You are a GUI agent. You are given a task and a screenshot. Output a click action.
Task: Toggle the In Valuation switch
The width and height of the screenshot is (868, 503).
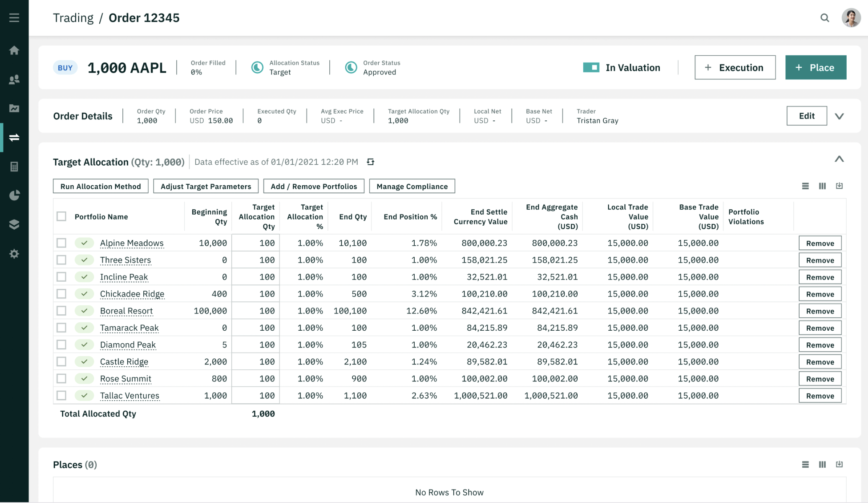(591, 67)
